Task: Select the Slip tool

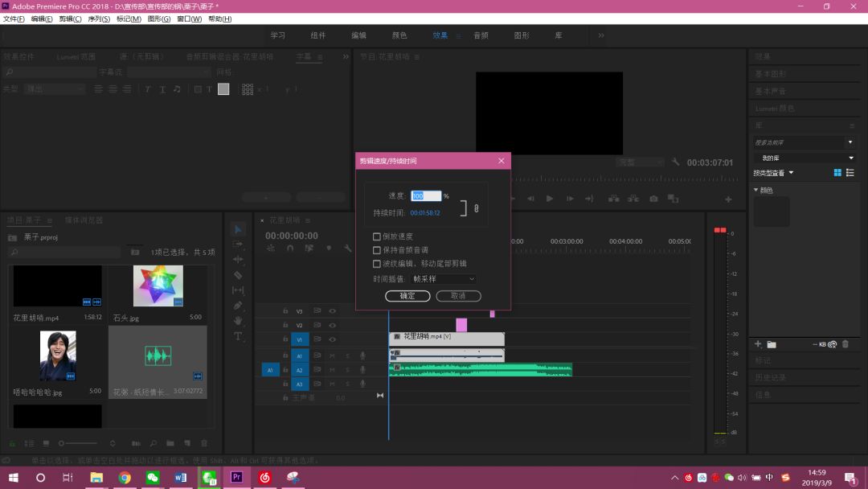Action: (238, 290)
